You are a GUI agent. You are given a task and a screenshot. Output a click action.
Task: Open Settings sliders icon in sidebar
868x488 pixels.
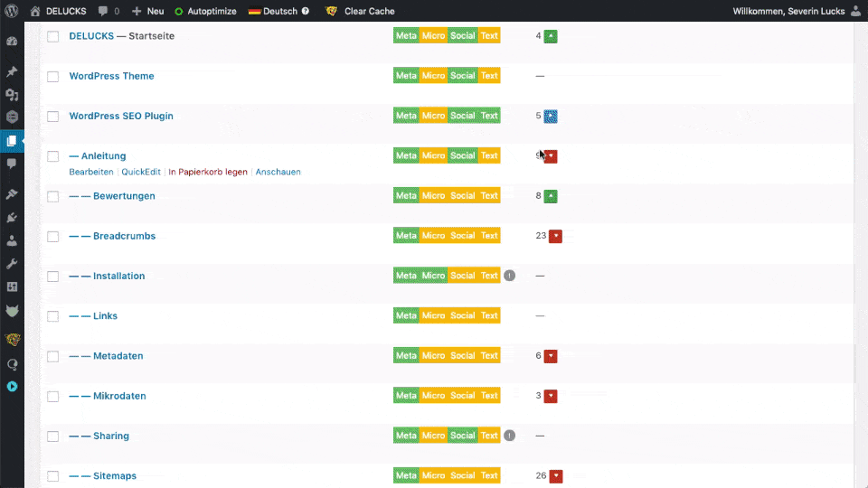click(12, 287)
